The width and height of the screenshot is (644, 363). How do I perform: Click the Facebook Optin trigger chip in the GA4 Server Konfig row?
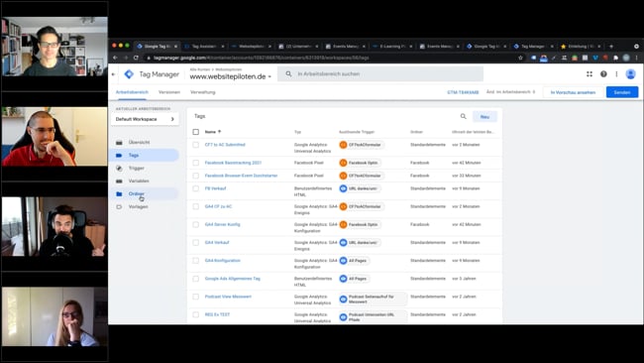click(360, 224)
